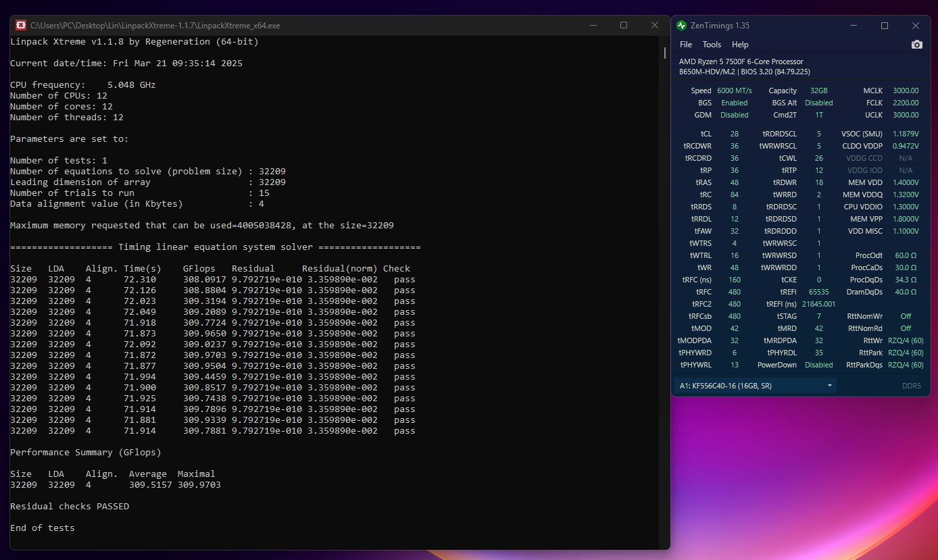Viewport: 938px width, 560px height.
Task: Click the ZenTimings app icon in title bar
Action: click(x=681, y=26)
